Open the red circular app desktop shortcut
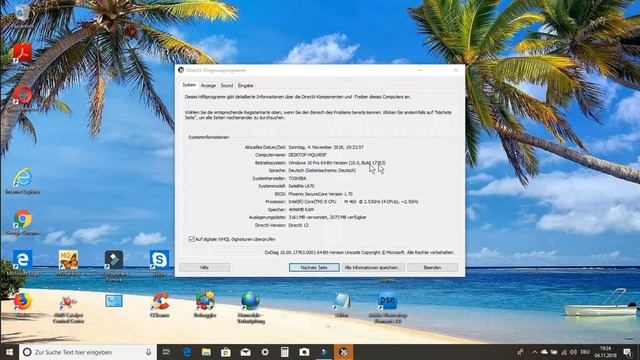 point(22,95)
